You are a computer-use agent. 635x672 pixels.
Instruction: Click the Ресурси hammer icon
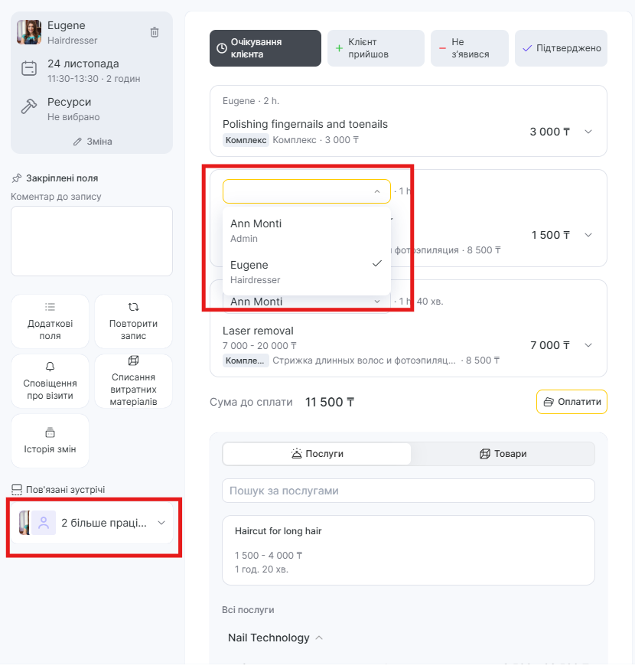(29, 107)
